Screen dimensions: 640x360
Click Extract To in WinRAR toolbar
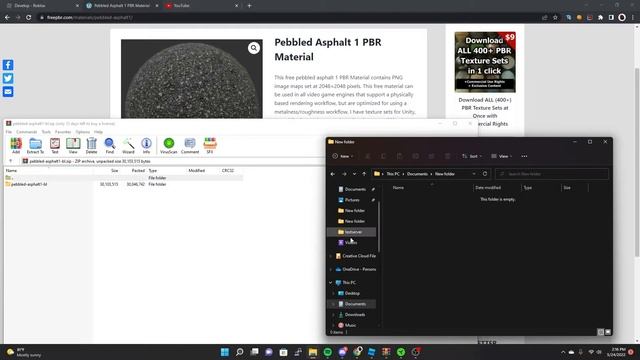[35, 146]
